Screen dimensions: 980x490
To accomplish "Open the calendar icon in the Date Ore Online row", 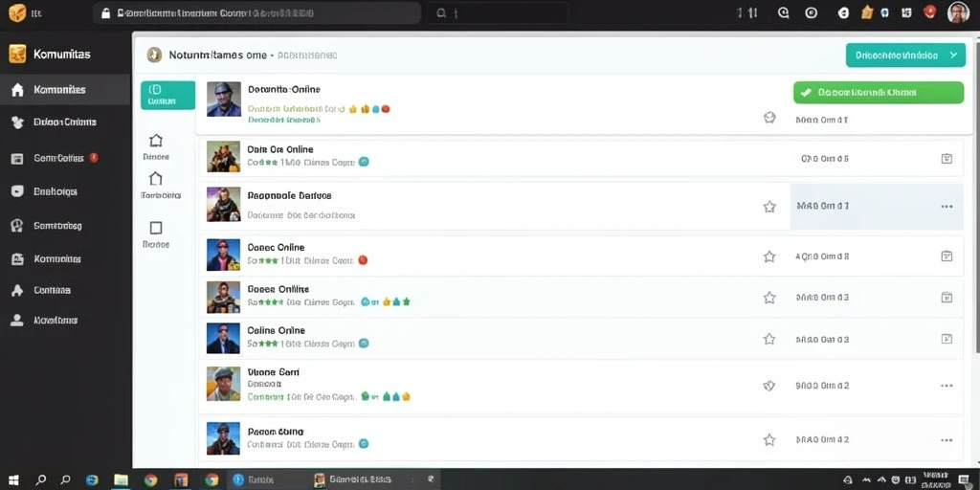I will 947,159.
